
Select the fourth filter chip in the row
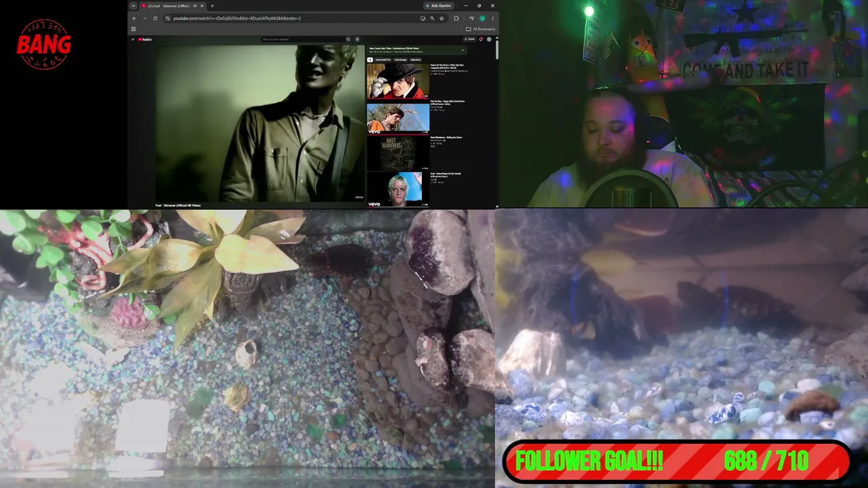[416, 60]
